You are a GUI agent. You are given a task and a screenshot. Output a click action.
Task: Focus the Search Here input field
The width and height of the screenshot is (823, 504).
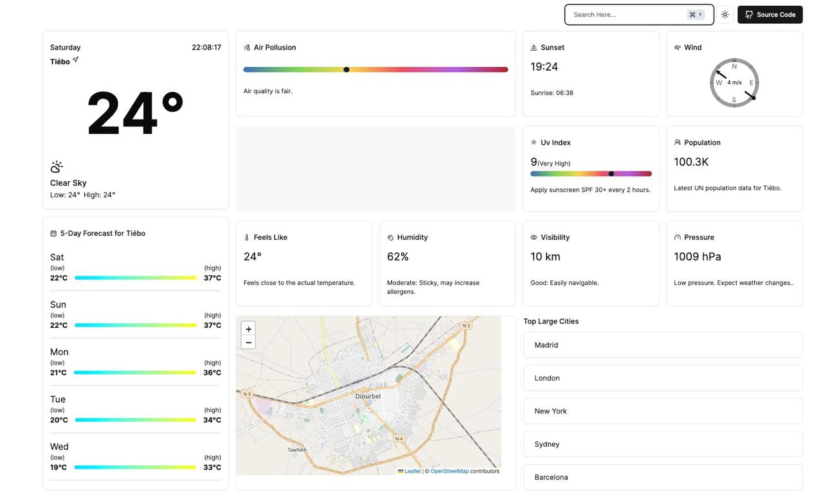point(627,15)
